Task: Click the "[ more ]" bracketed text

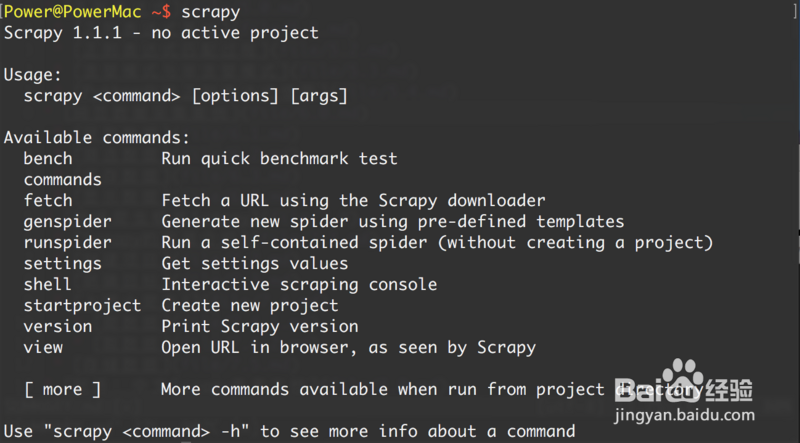Action: coord(63,389)
